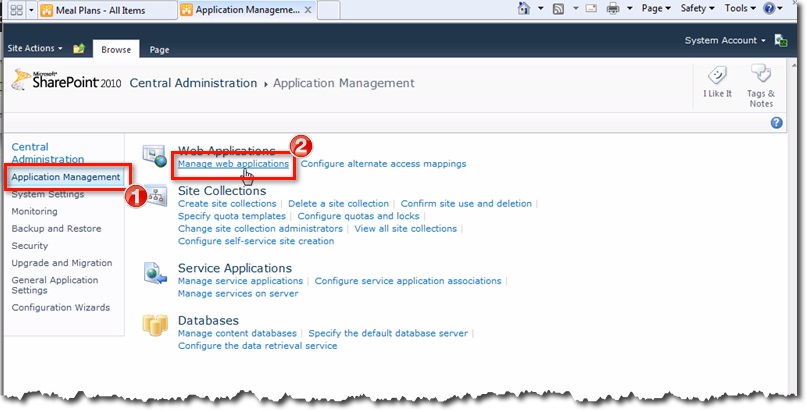
Task: Select Application Management in left navigation
Action: coord(65,177)
